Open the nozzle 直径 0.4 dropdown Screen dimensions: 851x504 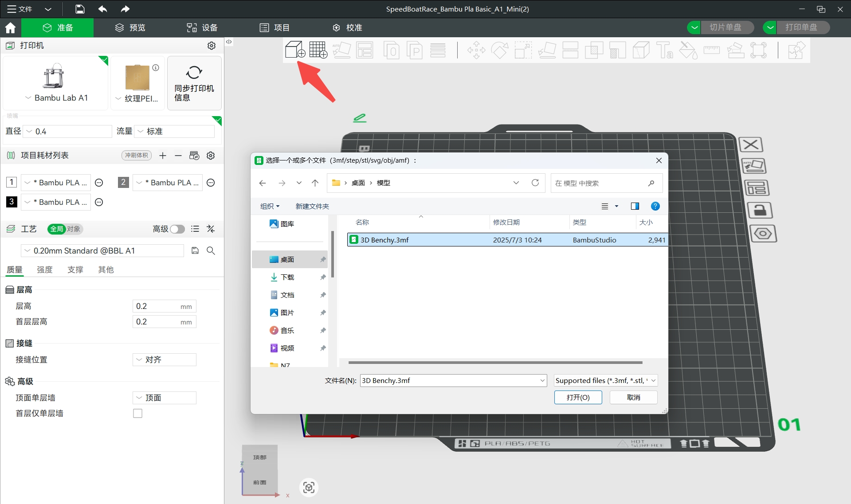tap(67, 132)
